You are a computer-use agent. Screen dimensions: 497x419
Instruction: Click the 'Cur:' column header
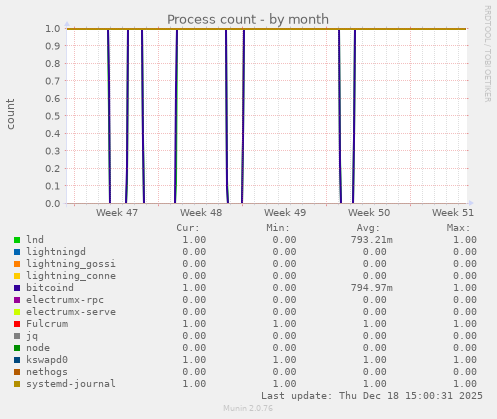(188, 228)
